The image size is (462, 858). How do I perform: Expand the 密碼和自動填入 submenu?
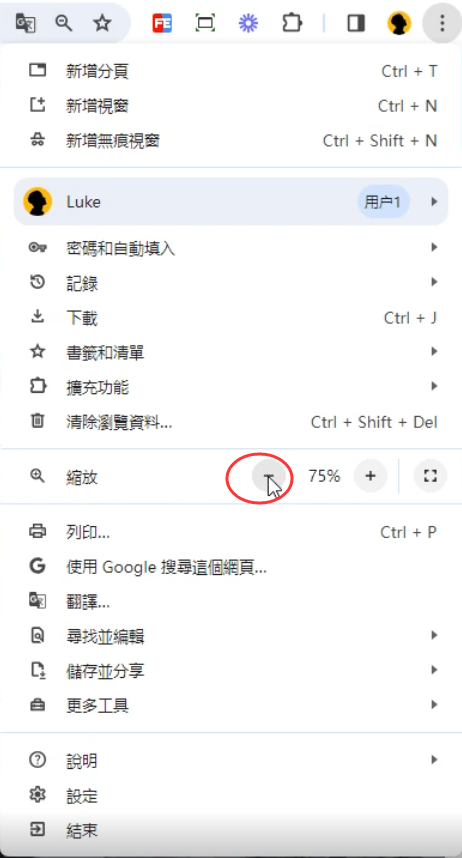click(230, 248)
